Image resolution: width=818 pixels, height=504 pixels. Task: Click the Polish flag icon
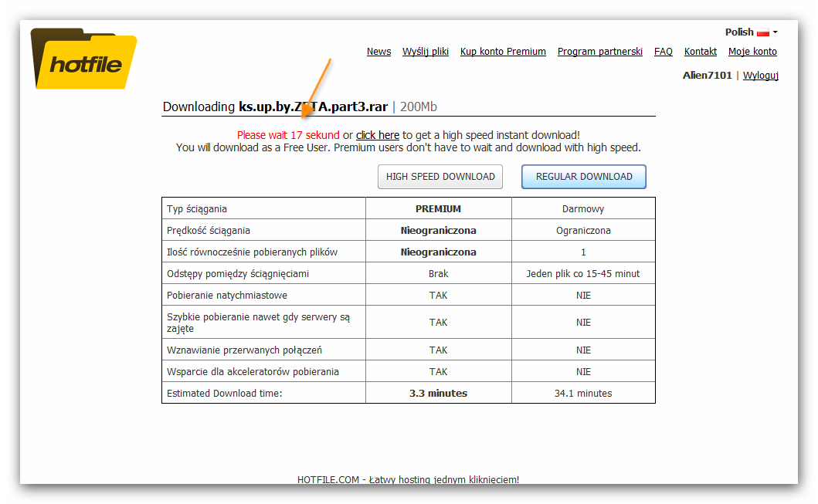coord(763,32)
